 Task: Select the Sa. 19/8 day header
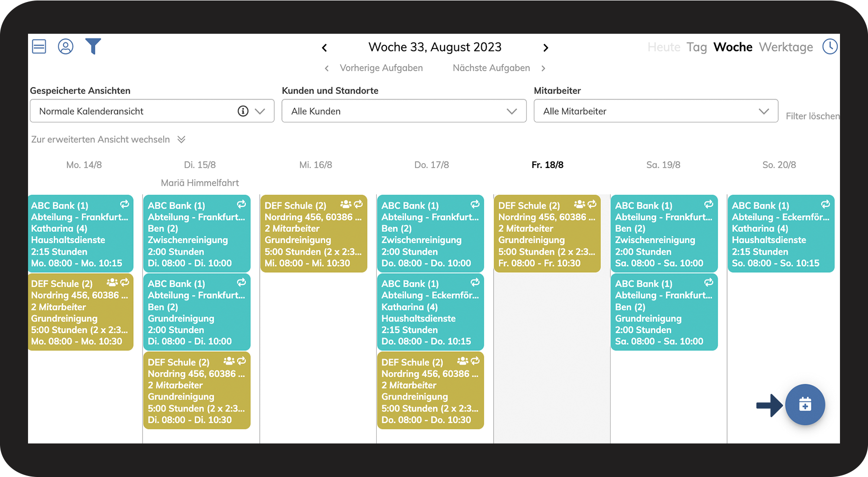pyautogui.click(x=663, y=165)
